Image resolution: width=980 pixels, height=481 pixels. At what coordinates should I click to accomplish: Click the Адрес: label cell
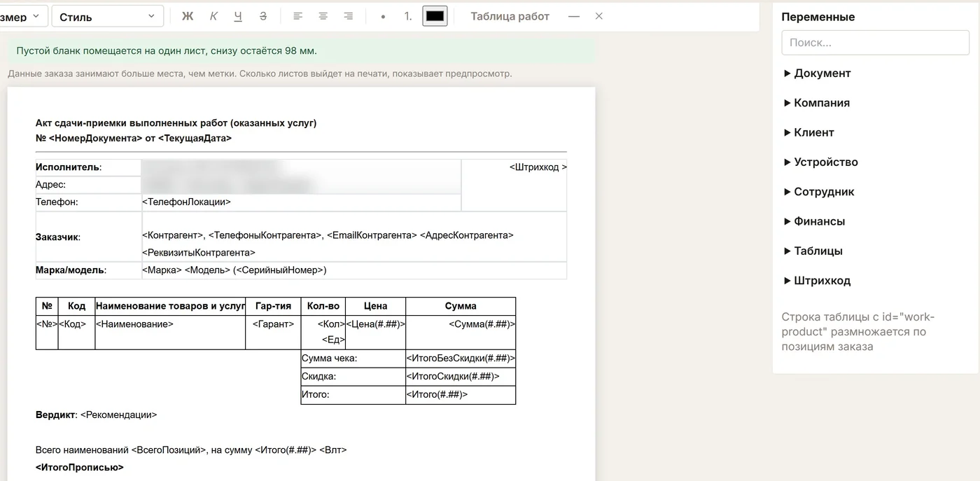[x=89, y=185]
